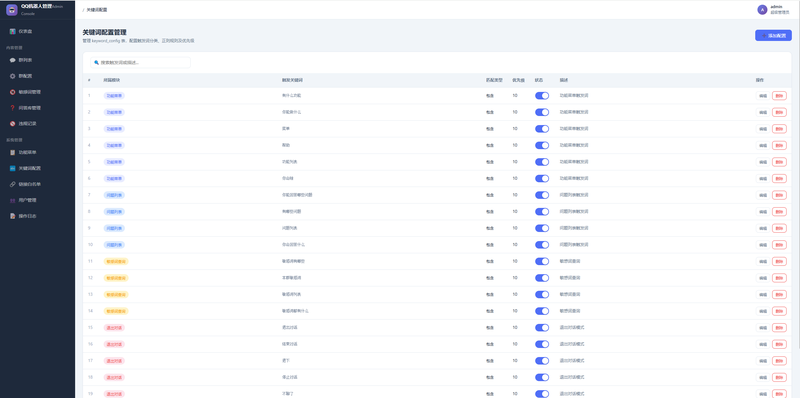Click the 触发关键词 column header
800x398 pixels.
292,80
